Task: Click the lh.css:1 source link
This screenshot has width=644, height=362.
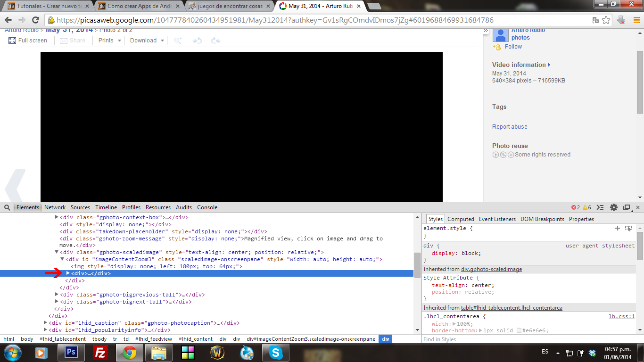Action: (x=622, y=317)
